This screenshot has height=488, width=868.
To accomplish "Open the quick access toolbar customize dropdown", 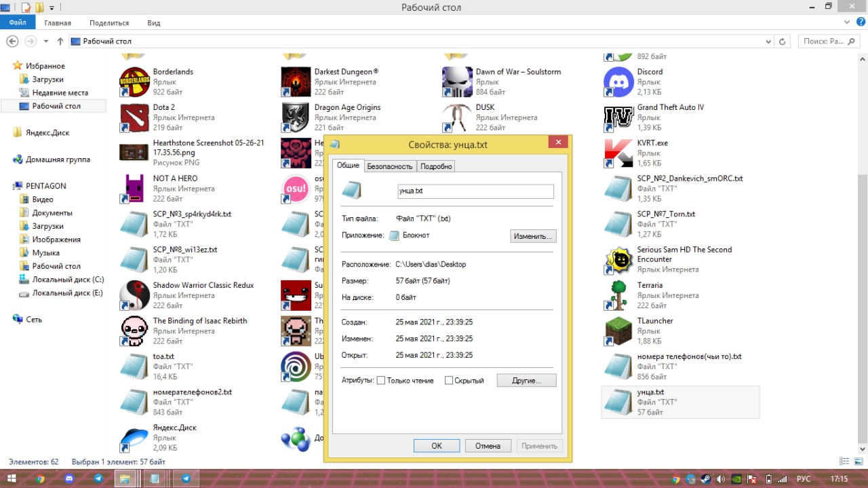I will (52, 8).
